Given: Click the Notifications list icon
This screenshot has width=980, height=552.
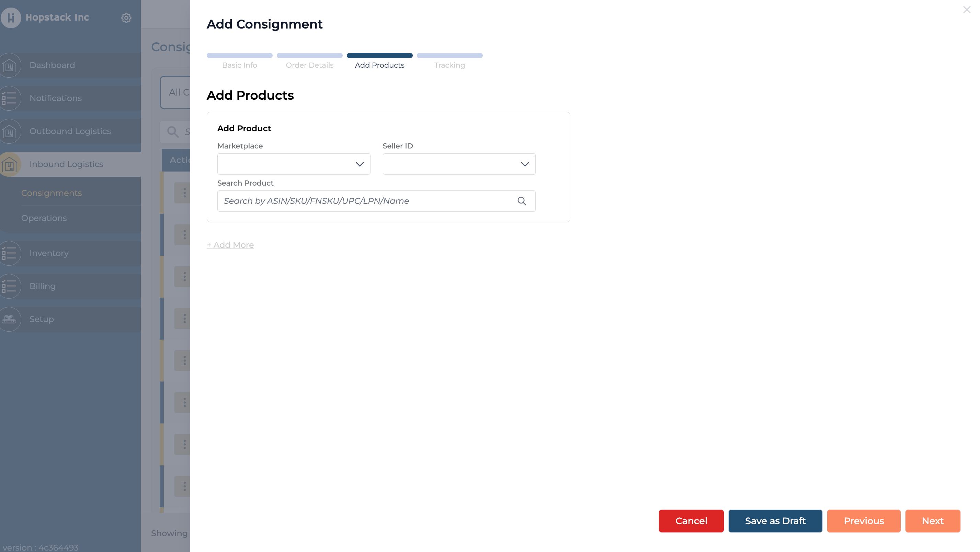Looking at the screenshot, I should click(9, 98).
